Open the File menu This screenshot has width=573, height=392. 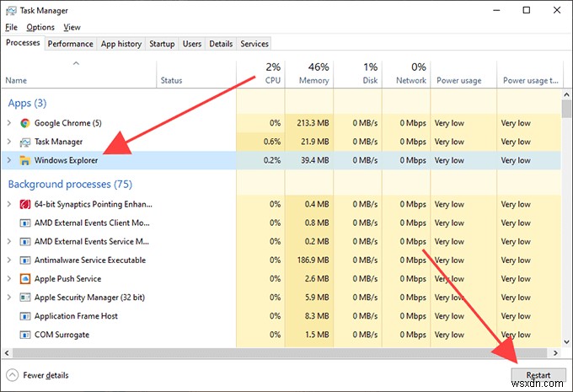(x=11, y=28)
